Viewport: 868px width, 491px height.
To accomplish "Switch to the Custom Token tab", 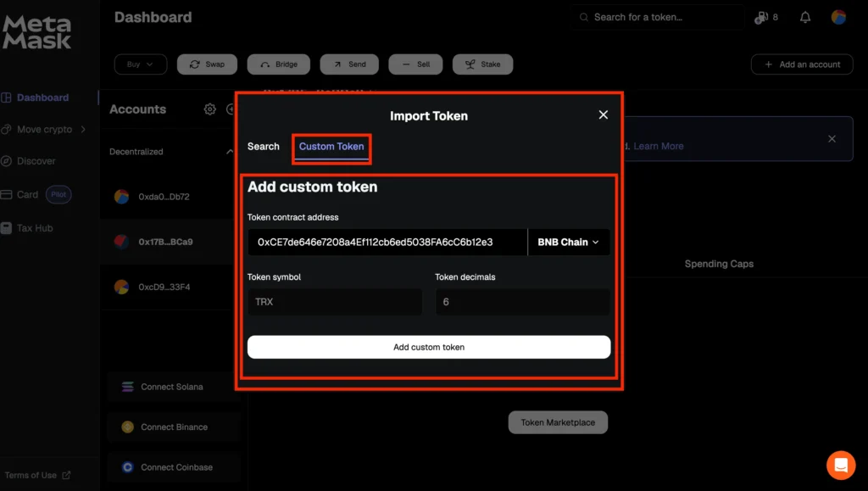I will click(x=331, y=147).
